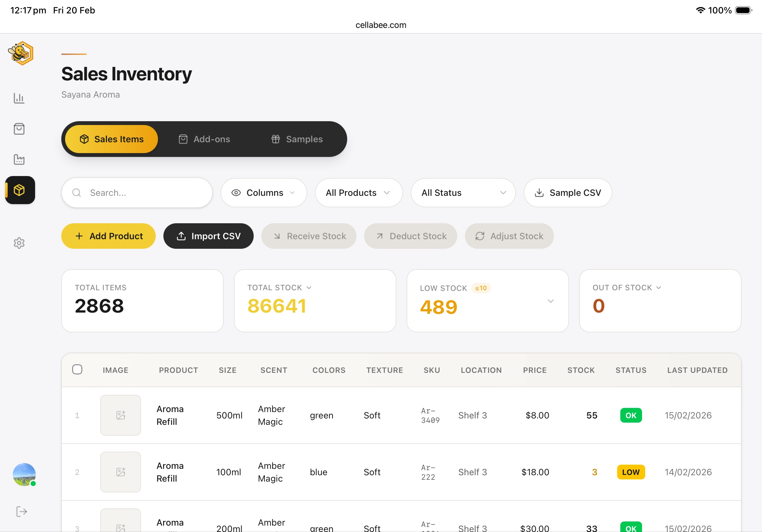Viewport: 762px width, 532px height.
Task: Expand the All Status filter dropdown
Action: pos(463,193)
